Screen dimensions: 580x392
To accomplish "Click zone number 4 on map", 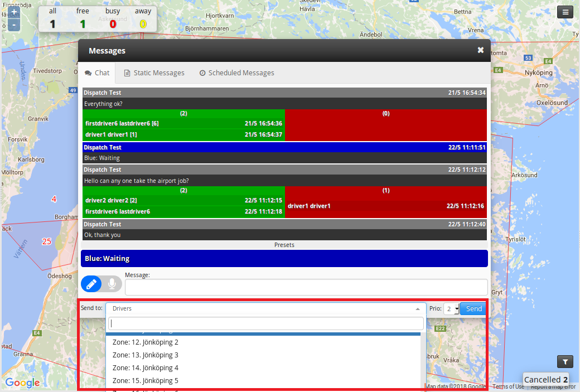I will point(54,199).
